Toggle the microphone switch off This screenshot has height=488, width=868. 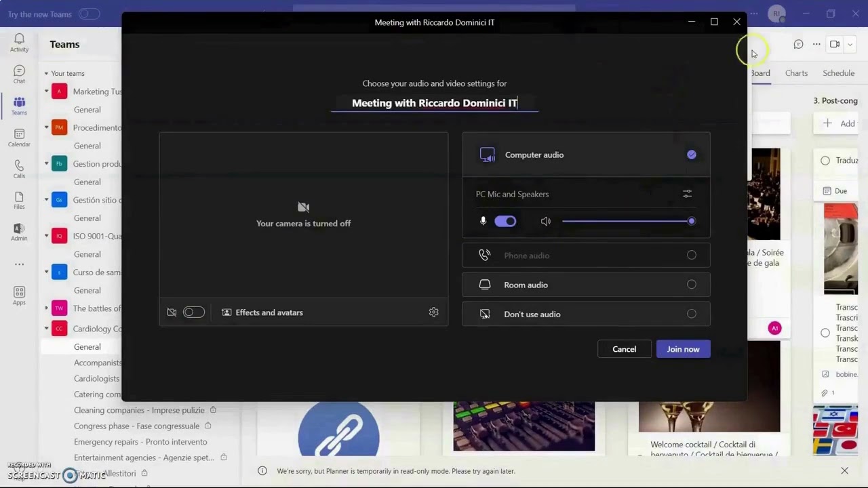coord(505,221)
